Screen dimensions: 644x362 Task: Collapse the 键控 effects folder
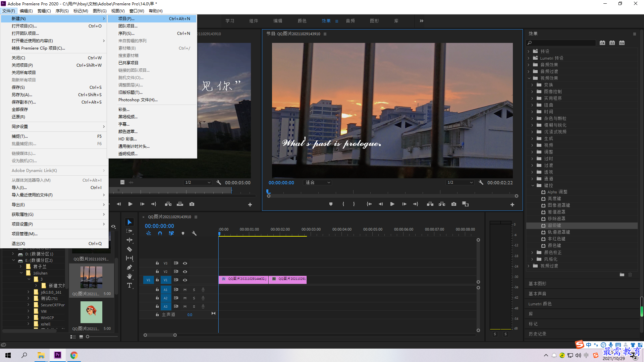tap(533, 185)
